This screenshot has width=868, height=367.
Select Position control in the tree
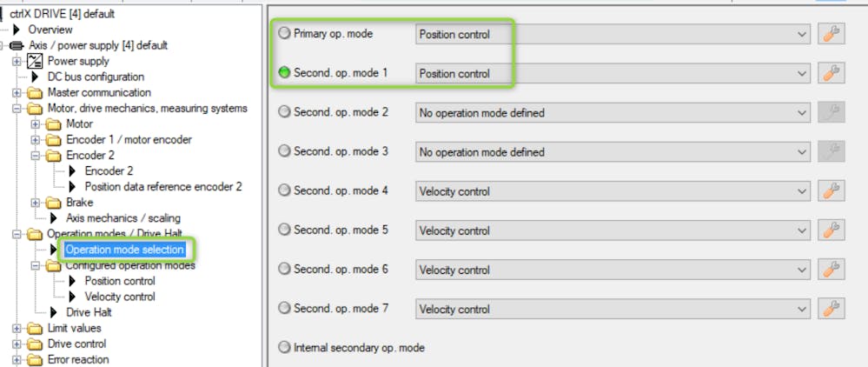pyautogui.click(x=120, y=281)
